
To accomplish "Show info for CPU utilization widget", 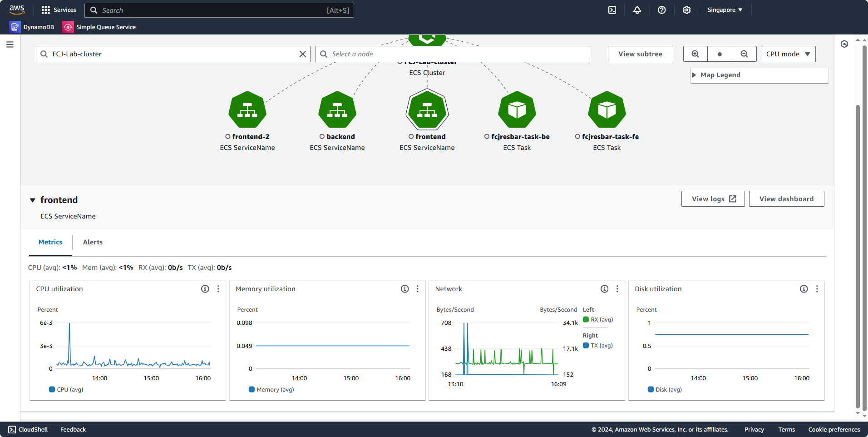I will 205,289.
